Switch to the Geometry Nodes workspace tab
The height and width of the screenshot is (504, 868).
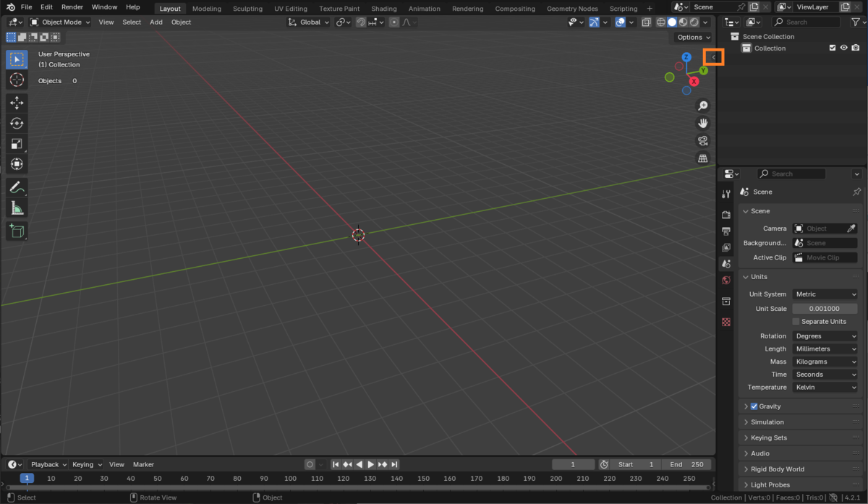pos(572,9)
